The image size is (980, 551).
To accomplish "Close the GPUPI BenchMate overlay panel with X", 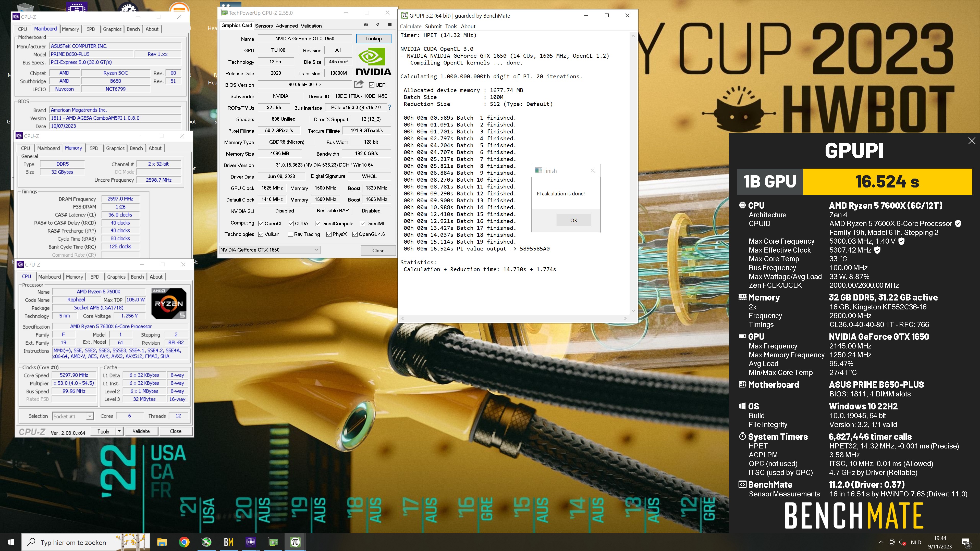I will pyautogui.click(x=972, y=141).
